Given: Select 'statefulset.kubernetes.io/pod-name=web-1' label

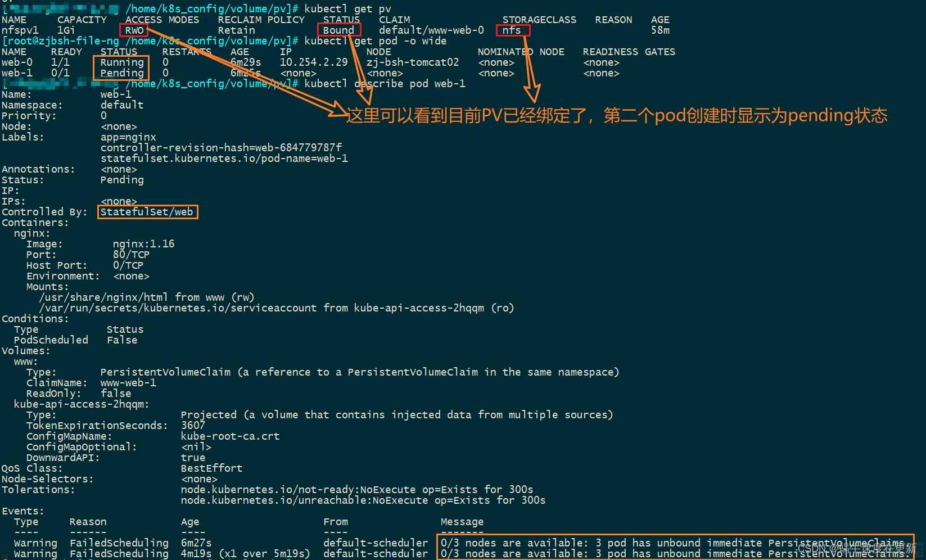Looking at the screenshot, I should click(224, 159).
